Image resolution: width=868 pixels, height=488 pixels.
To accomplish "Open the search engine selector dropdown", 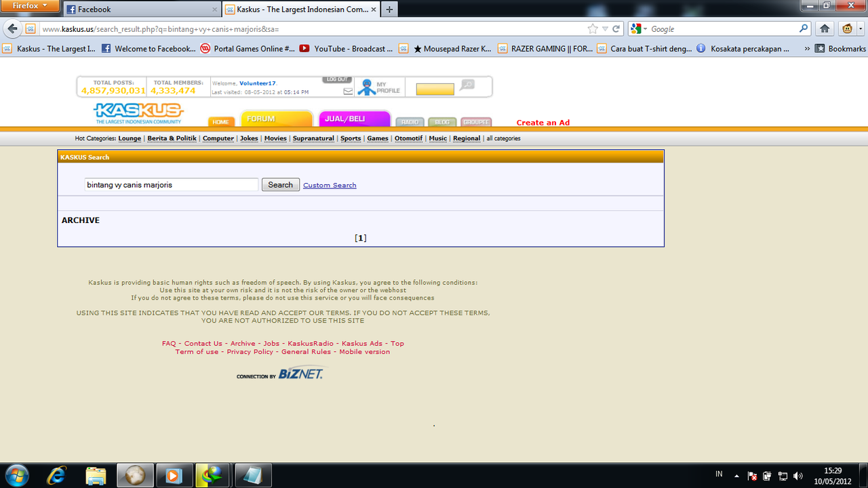I will [x=637, y=29].
